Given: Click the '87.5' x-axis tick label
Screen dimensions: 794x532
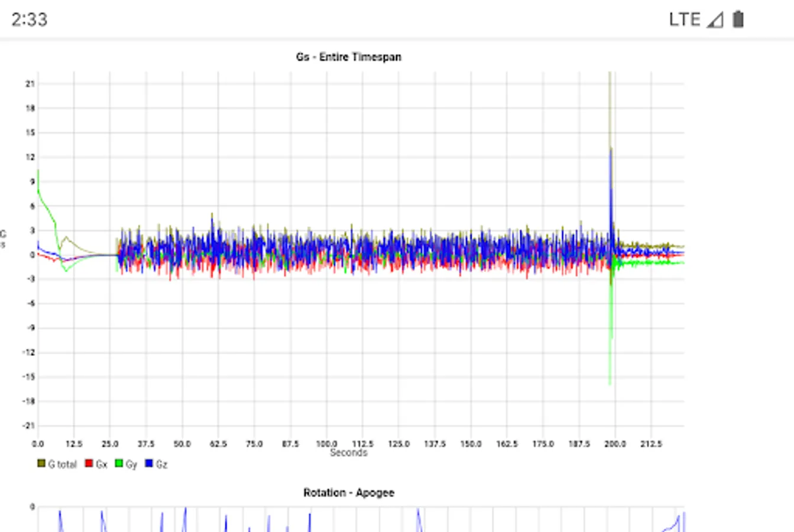Looking at the screenshot, I should (290, 444).
